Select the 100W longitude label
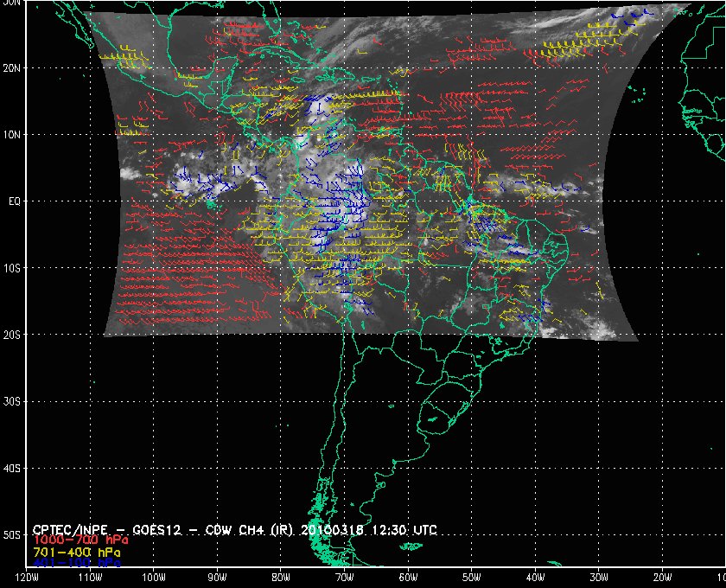 153,578
